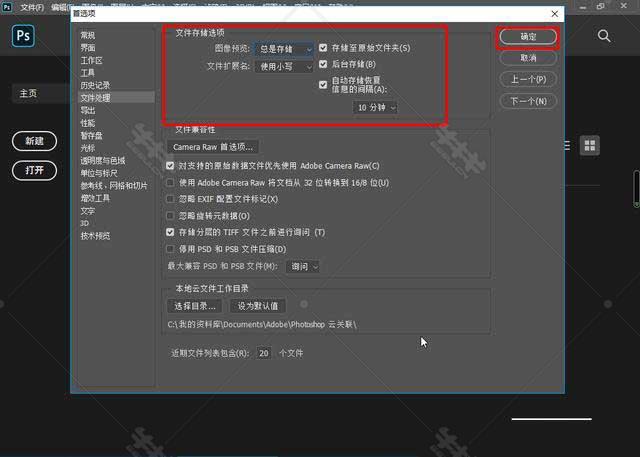The width and height of the screenshot is (640, 457).
Task: Toggle auto save recovery interval checkbox
Action: point(323,84)
